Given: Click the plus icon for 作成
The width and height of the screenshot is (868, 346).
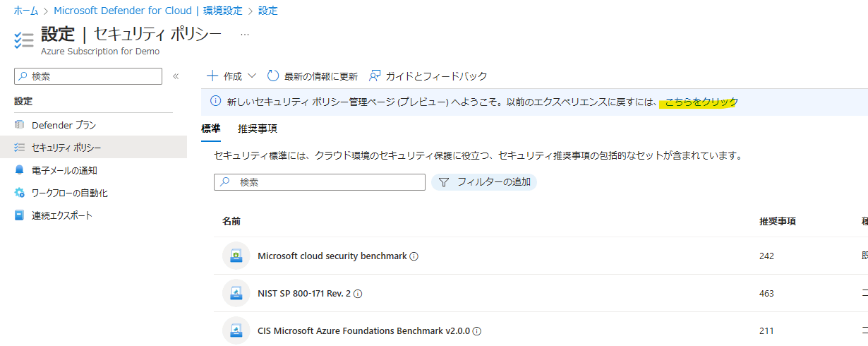Looking at the screenshot, I should [x=212, y=76].
